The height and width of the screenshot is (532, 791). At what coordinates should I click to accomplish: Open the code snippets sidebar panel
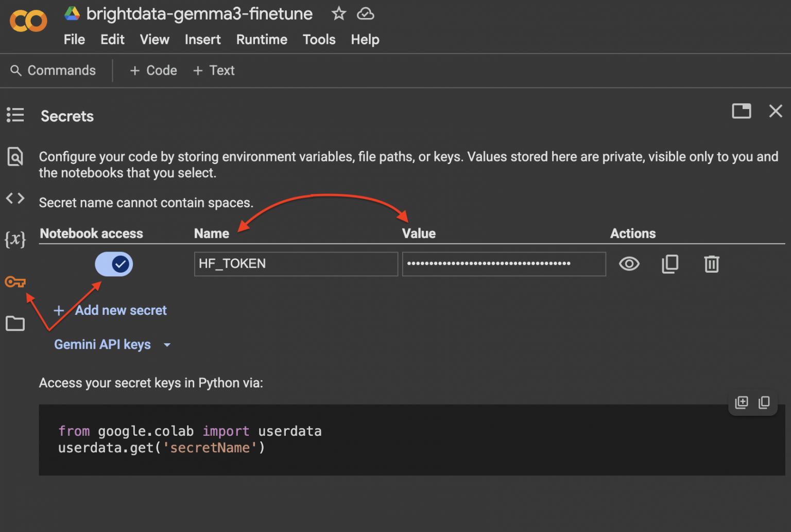pyautogui.click(x=15, y=198)
